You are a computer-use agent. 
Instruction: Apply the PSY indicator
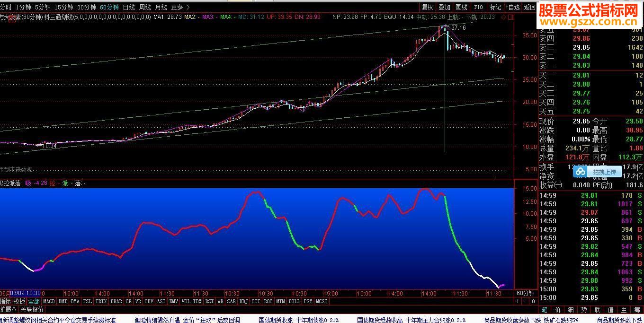(x=308, y=301)
